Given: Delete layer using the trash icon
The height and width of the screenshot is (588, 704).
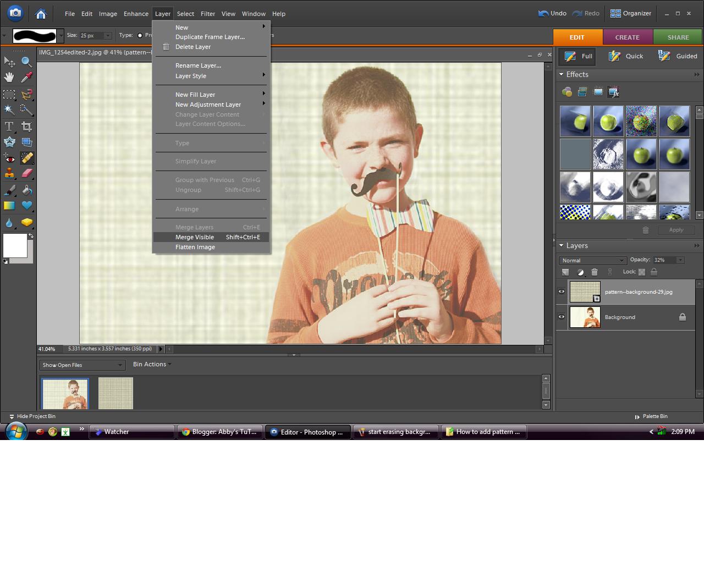Looking at the screenshot, I should point(595,272).
